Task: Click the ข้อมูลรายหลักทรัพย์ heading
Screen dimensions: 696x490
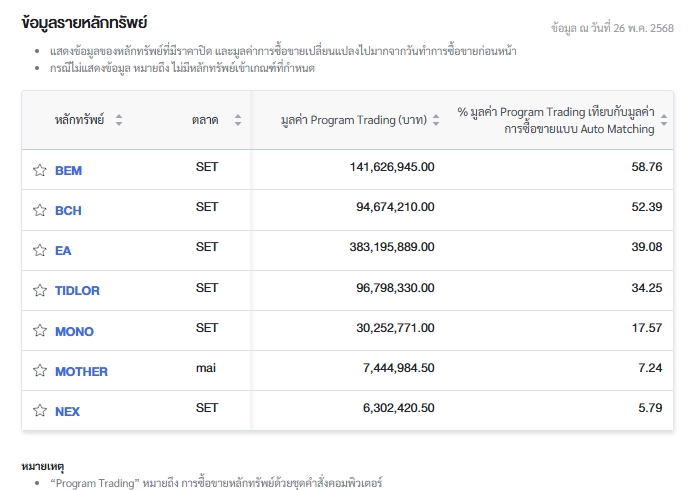Action: [x=84, y=23]
